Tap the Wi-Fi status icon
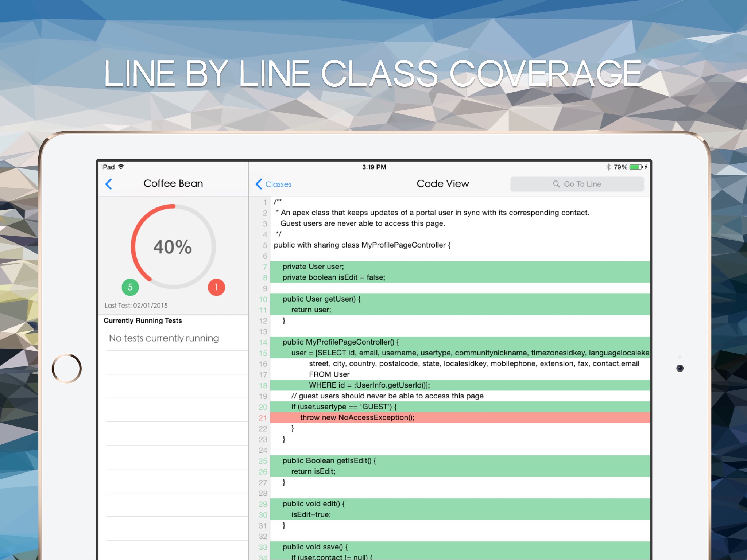Image resolution: width=747 pixels, height=560 pixels. coord(121,167)
